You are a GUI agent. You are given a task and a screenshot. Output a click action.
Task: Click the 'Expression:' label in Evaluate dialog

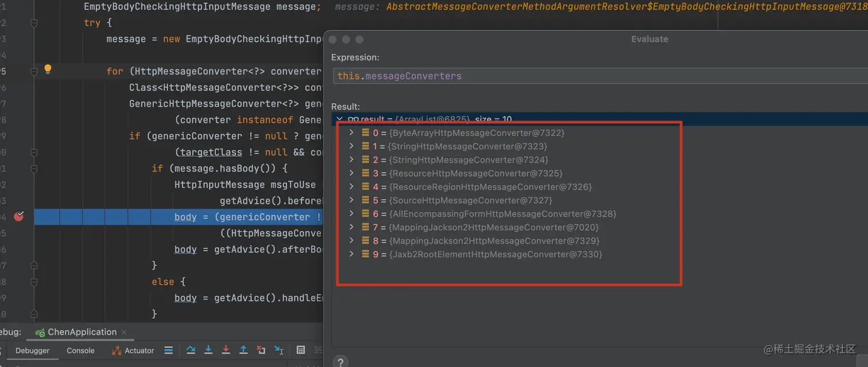(355, 57)
